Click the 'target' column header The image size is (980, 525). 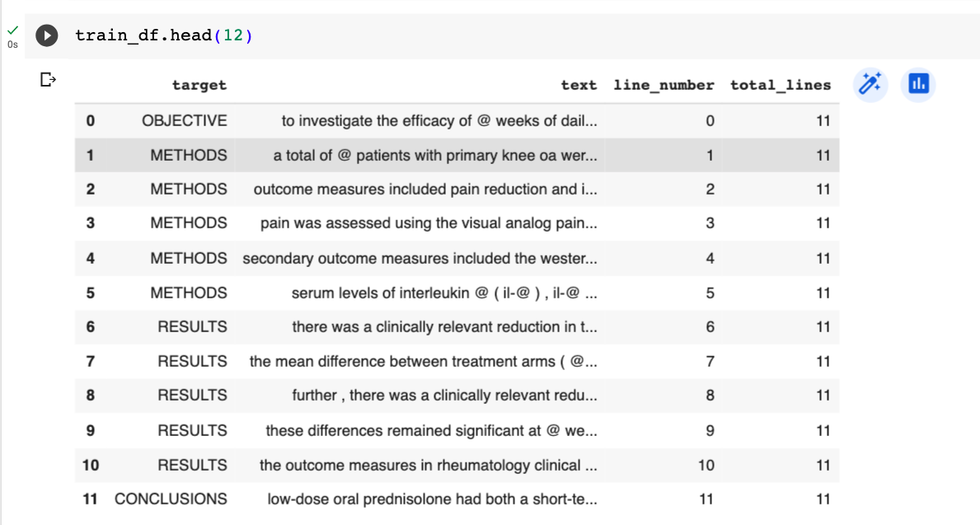point(199,84)
